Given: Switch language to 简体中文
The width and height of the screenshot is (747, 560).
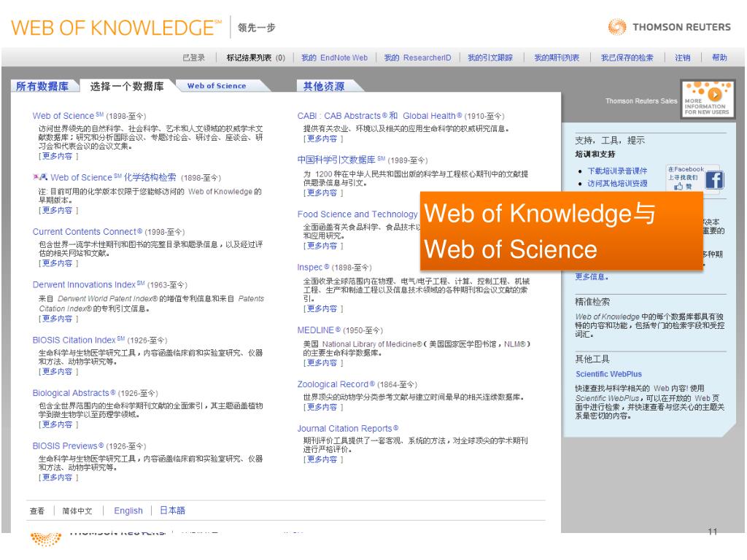Looking at the screenshot, I should click(77, 511).
